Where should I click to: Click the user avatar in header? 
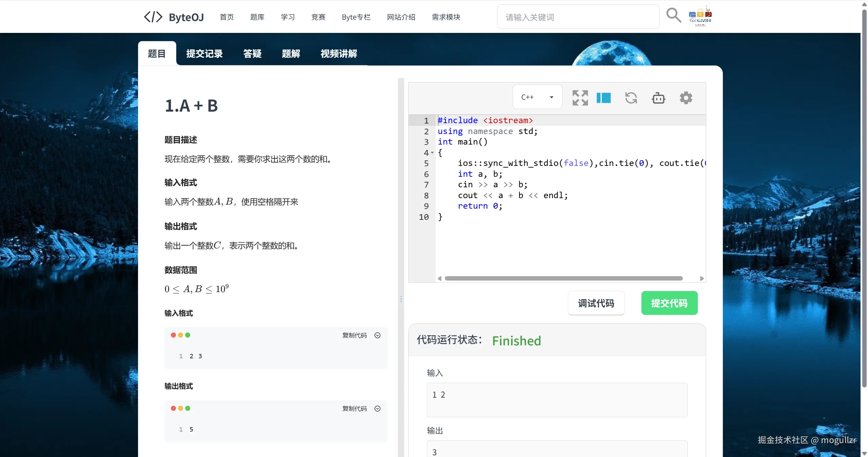point(700,16)
